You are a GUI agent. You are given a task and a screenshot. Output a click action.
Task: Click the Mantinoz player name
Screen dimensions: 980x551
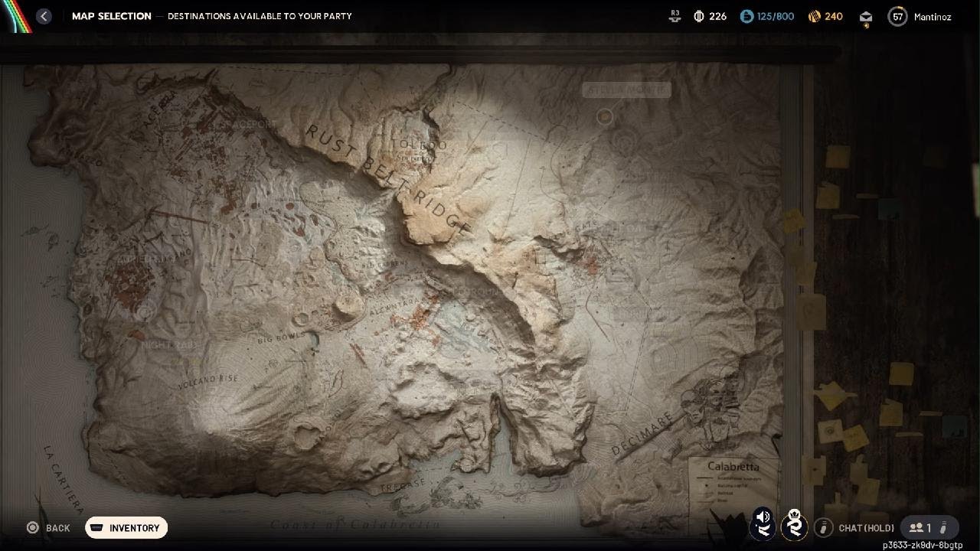(x=933, y=17)
